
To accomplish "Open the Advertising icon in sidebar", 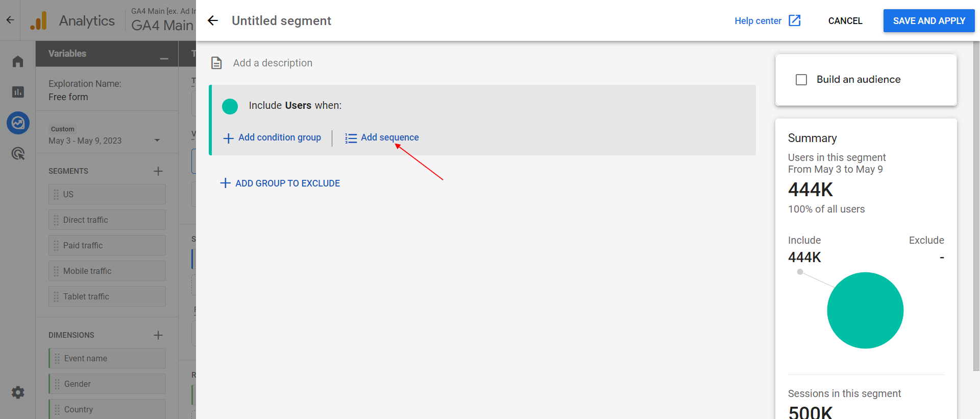I will click(18, 153).
